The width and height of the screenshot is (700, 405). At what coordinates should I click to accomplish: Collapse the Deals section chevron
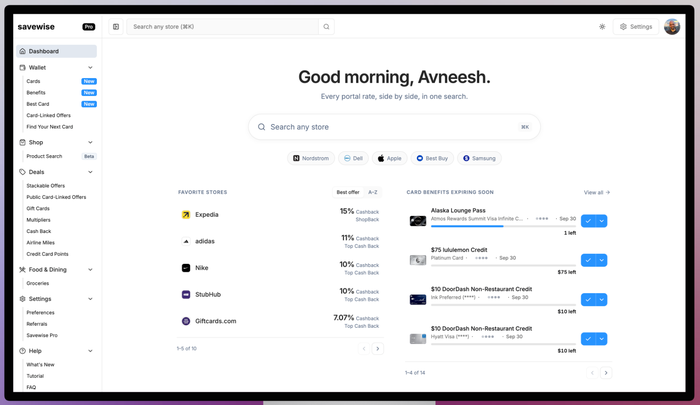(90, 172)
